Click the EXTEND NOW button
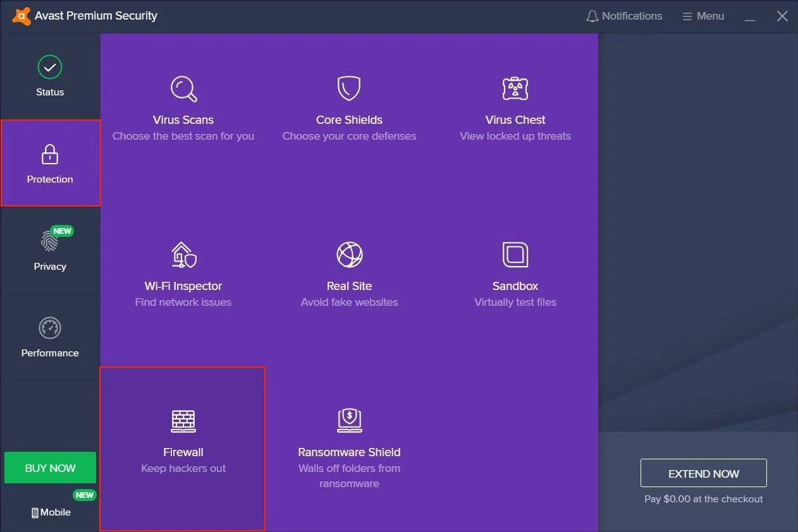Viewport: 798px width, 532px height. pos(703,473)
